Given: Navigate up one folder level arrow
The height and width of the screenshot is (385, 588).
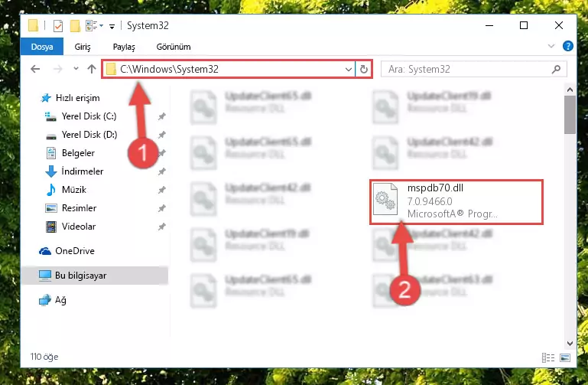Looking at the screenshot, I should pyautogui.click(x=92, y=69).
